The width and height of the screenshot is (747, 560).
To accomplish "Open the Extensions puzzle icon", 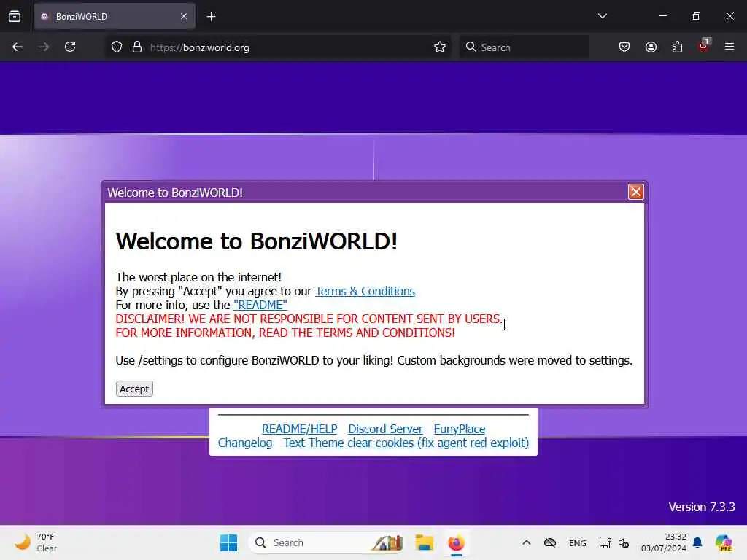I will (x=677, y=47).
